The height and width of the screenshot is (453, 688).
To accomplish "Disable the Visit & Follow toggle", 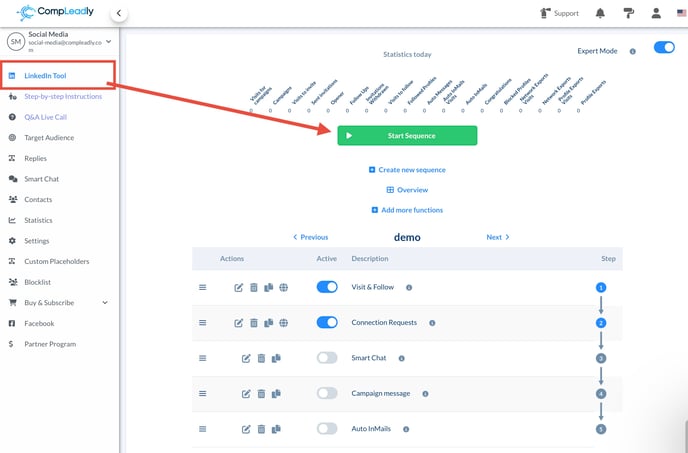I will (x=327, y=287).
